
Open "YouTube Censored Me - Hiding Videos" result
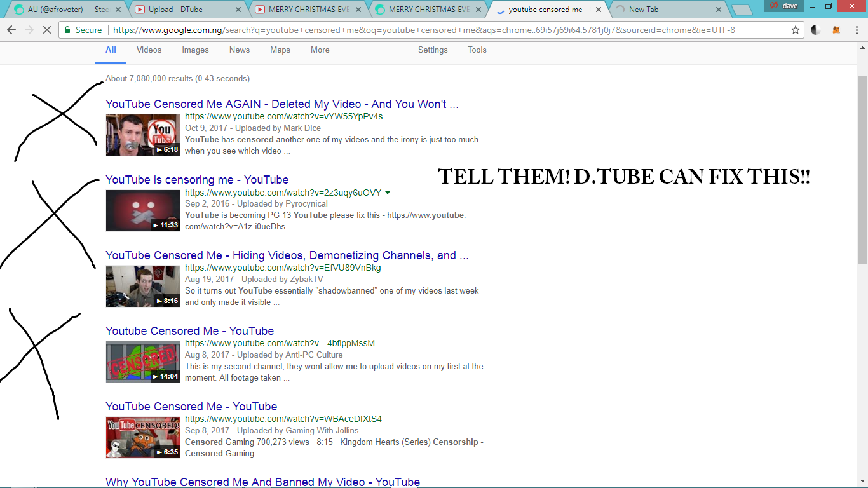click(287, 255)
